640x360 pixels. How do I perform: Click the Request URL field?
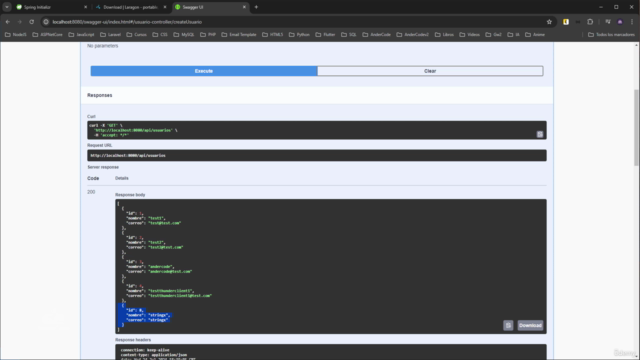point(317,156)
